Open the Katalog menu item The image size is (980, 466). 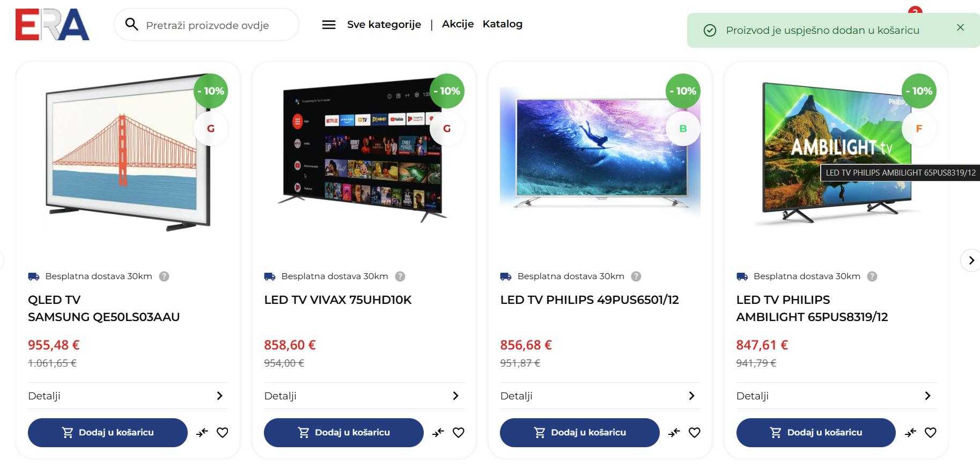[503, 24]
